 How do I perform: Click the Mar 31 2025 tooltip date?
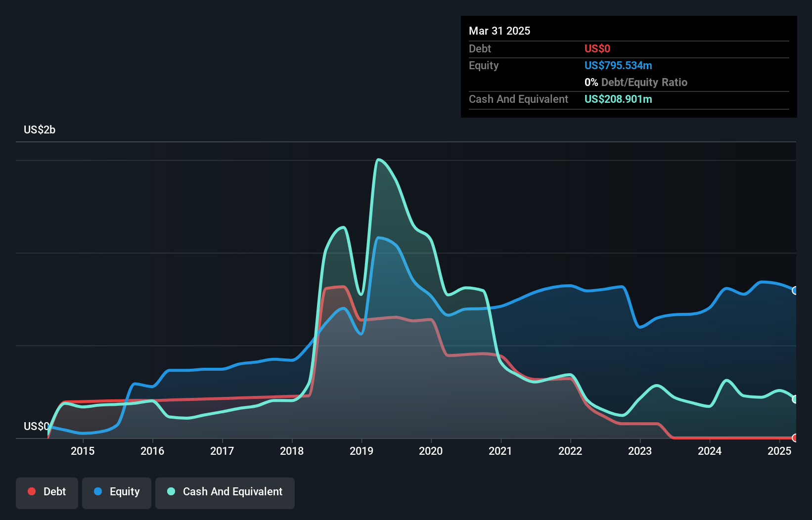pos(499,31)
